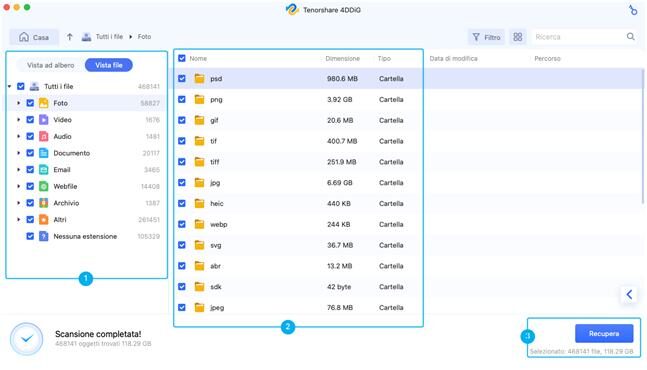Image resolution: width=647 pixels, height=370 pixels.
Task: Uncheck the sdk folder checkbox
Action: [x=182, y=287]
